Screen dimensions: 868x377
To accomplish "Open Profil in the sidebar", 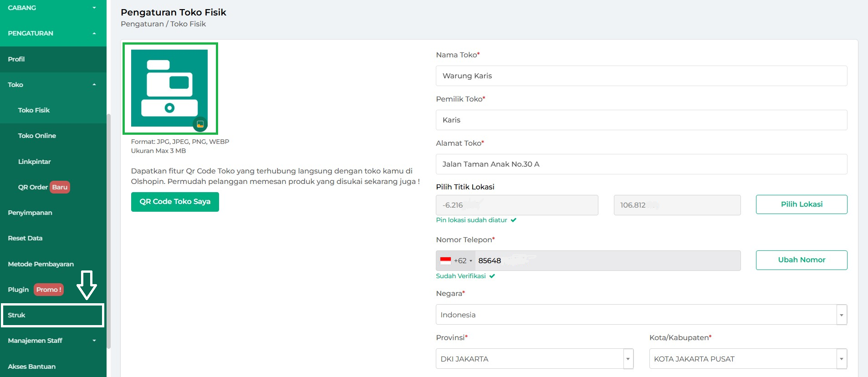I will (53, 59).
